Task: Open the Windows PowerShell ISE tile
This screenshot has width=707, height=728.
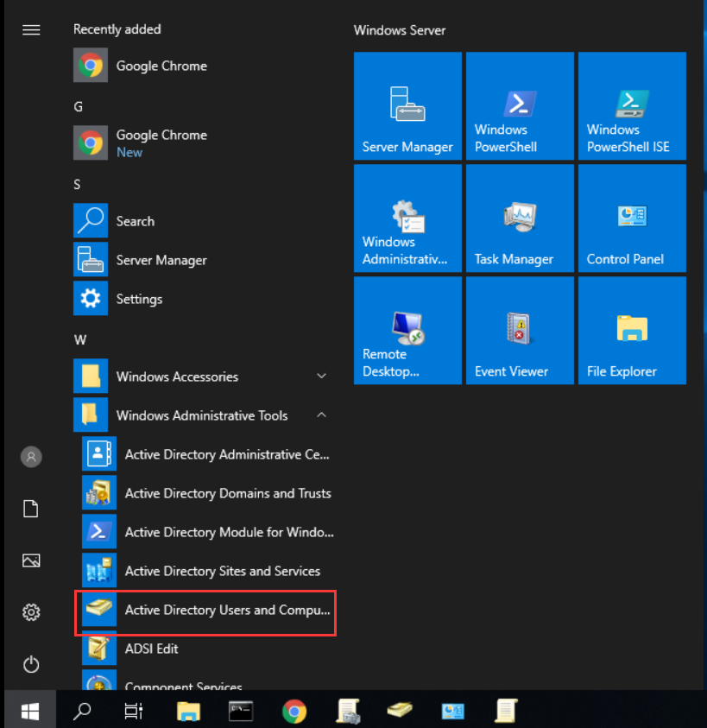Action: 632,106
